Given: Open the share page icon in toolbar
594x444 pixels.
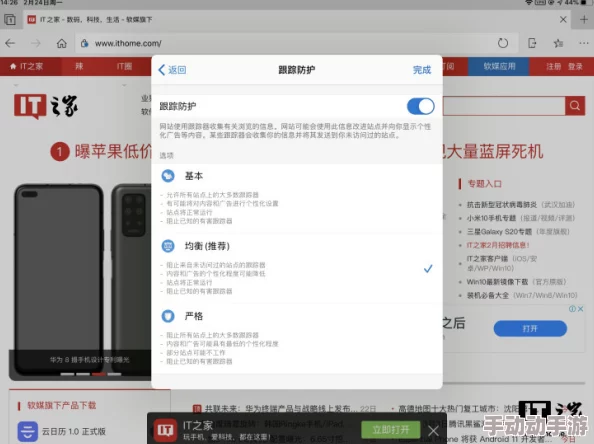Looking at the screenshot, I should point(532,43).
